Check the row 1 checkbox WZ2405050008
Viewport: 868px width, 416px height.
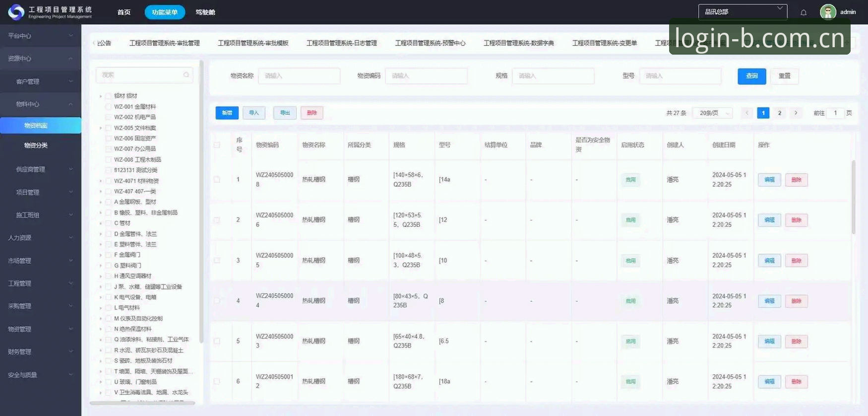217,179
